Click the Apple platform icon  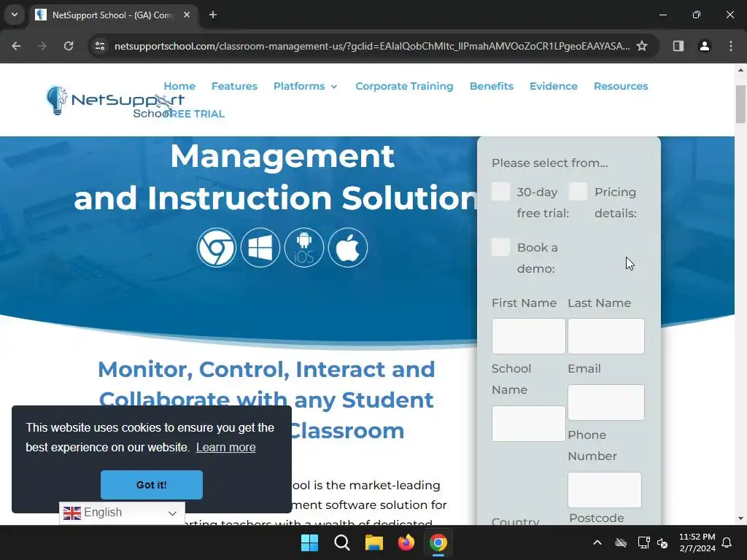[x=348, y=248]
